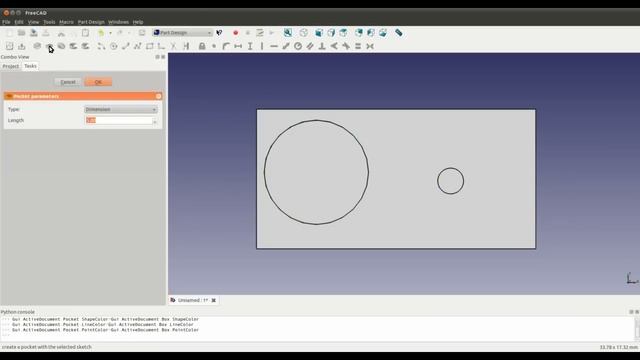The width and height of the screenshot is (640, 360).
Task: Close the Combo View panel
Action: 163,57
